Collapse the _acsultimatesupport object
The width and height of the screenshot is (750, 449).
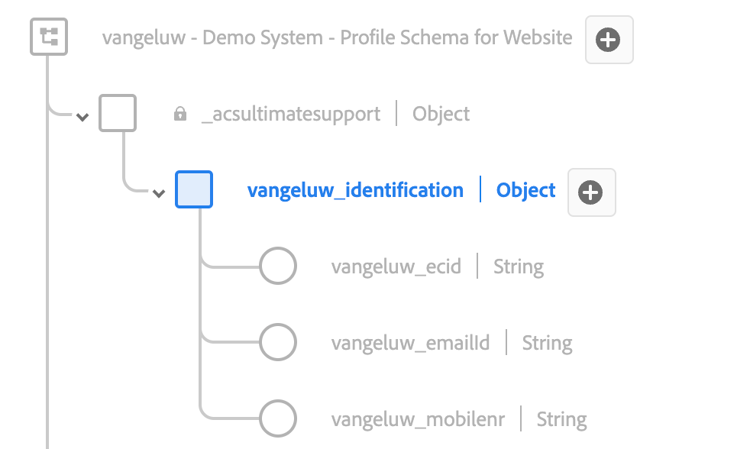[x=82, y=117]
